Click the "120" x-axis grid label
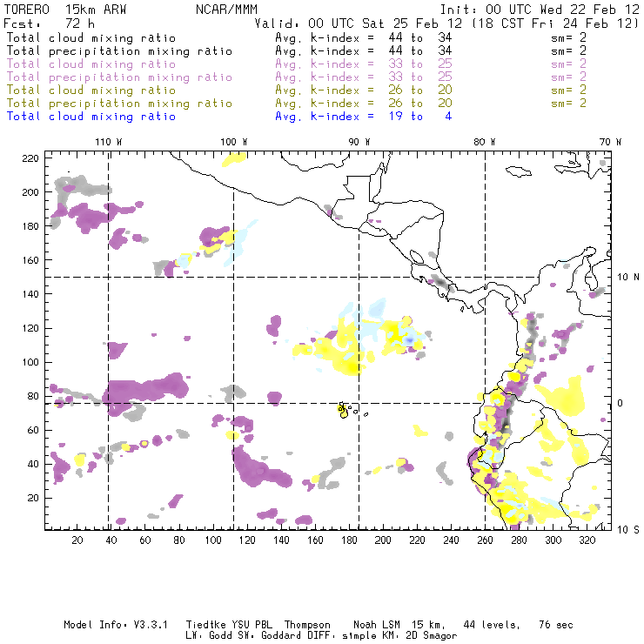 (247, 540)
